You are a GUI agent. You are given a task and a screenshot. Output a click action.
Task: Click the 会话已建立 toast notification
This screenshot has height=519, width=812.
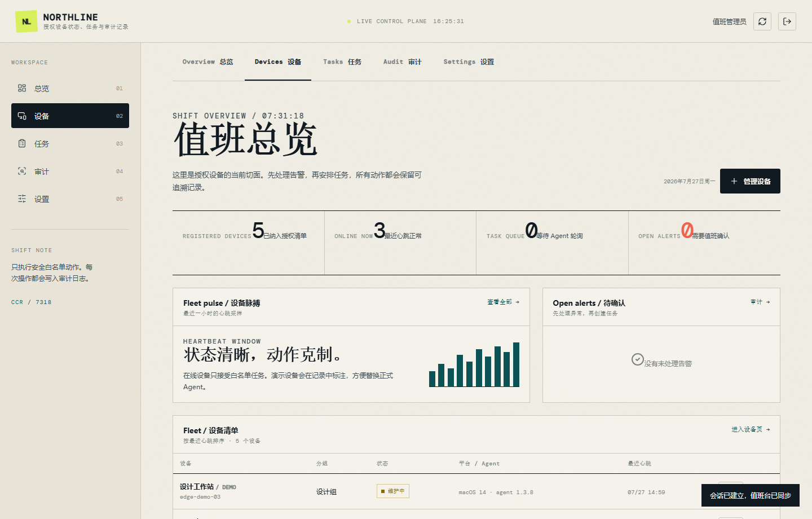[x=751, y=495]
